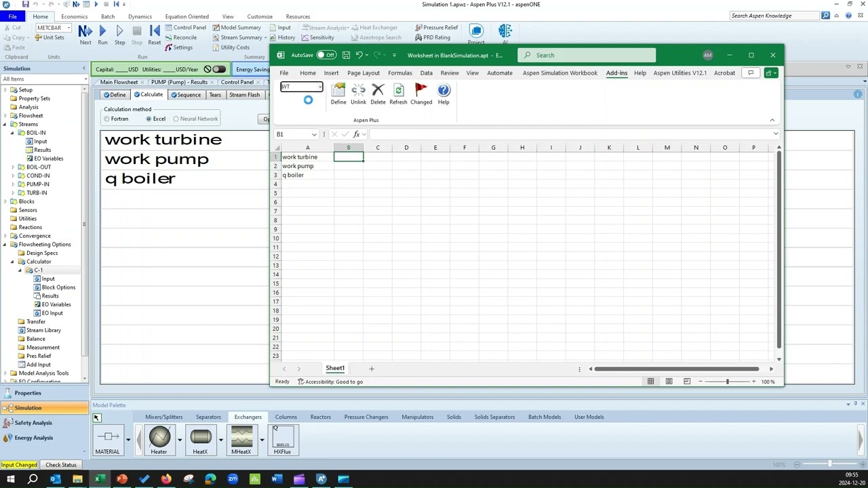Open Control Panel from Aspen ribbon
This screenshot has height=488, width=868.
tap(186, 28)
